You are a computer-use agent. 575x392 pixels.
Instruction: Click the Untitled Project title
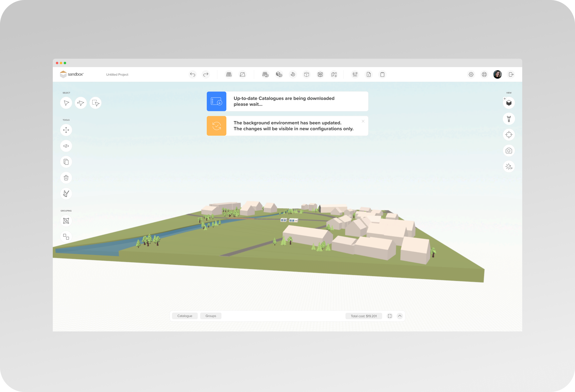point(117,75)
